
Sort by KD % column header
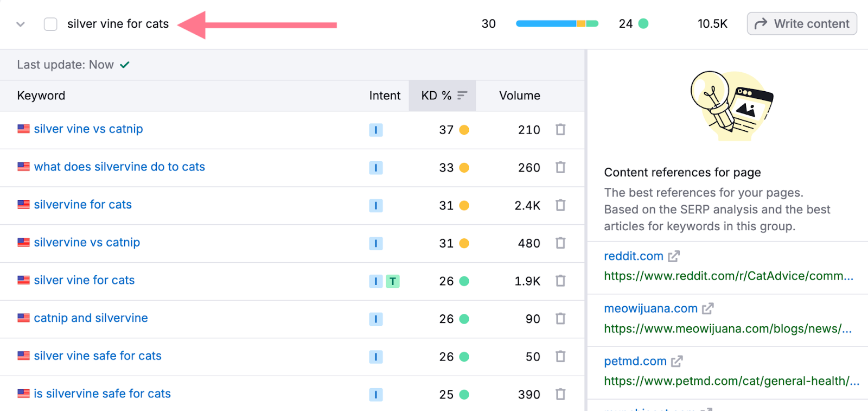436,96
